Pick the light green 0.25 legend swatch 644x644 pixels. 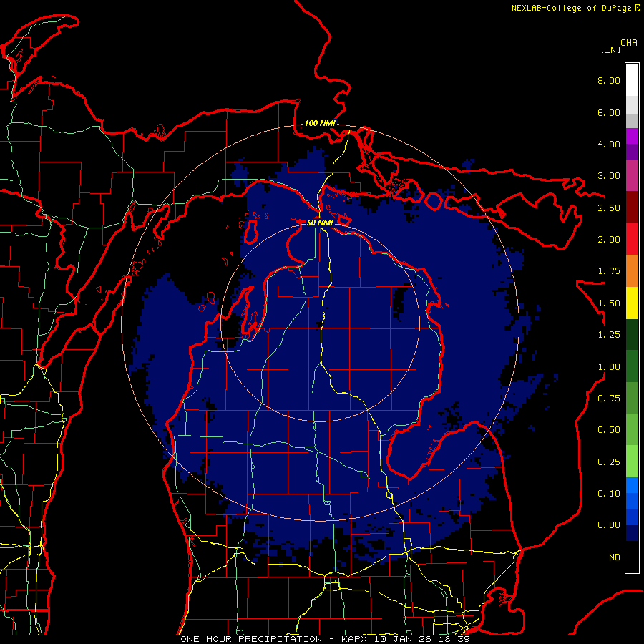click(x=632, y=462)
